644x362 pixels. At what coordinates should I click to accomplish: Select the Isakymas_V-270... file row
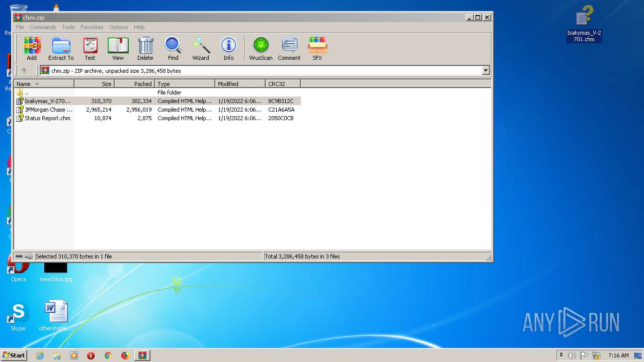157,101
